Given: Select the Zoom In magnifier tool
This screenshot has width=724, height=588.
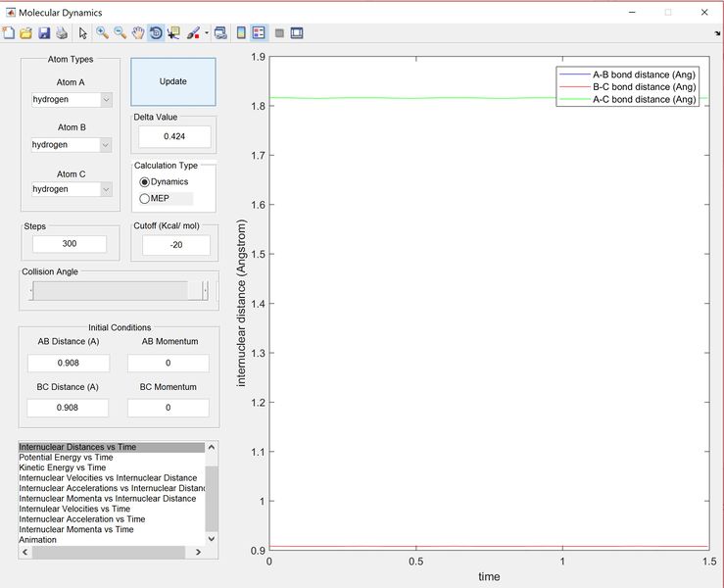Looking at the screenshot, I should [102, 33].
